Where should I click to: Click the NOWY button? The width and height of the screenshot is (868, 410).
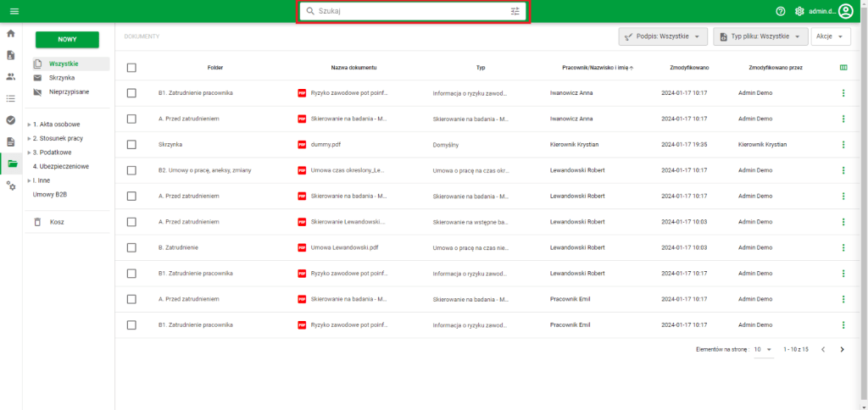tap(67, 40)
